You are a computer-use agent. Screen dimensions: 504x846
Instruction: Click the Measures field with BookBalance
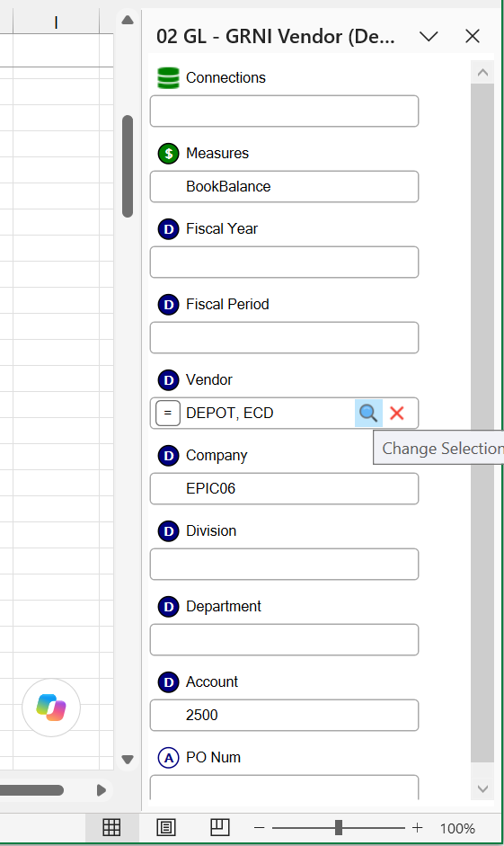(284, 187)
